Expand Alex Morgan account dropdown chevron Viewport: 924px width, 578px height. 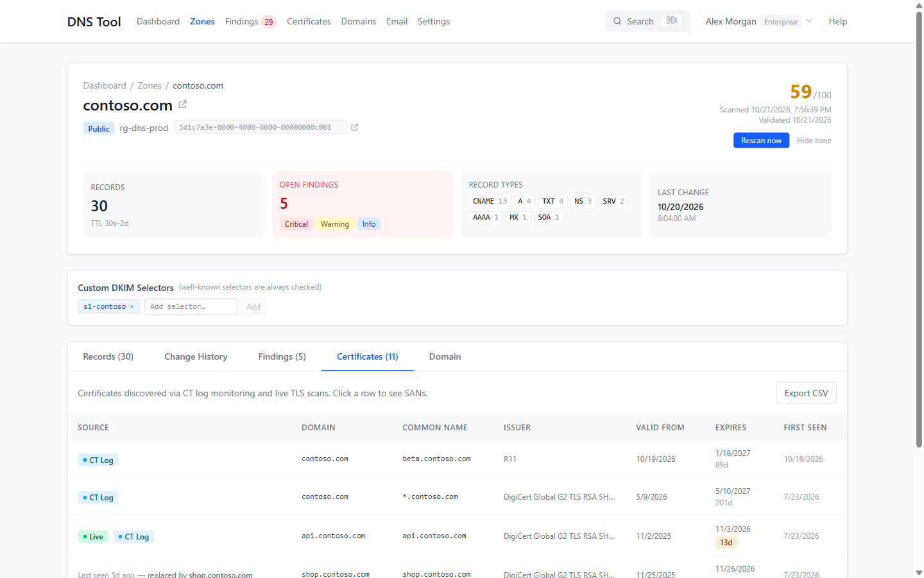(x=809, y=21)
